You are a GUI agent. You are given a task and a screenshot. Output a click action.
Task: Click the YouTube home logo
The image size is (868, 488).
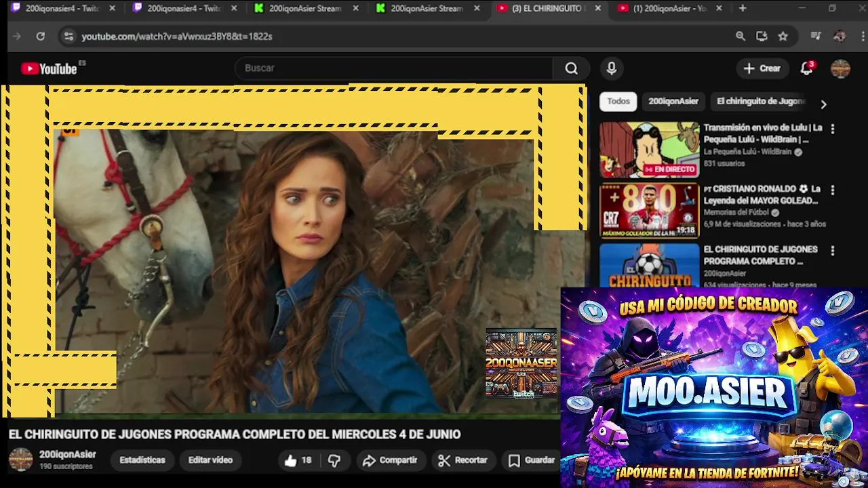pyautogui.click(x=49, y=68)
